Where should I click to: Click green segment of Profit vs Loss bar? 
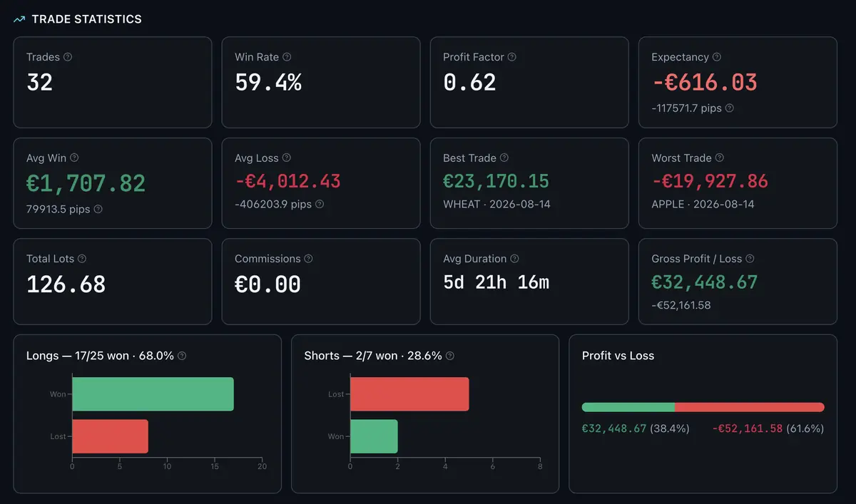628,407
